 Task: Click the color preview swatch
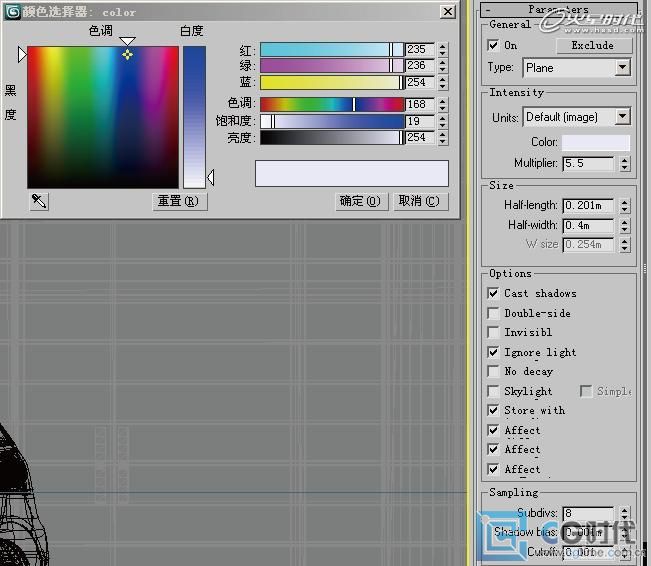click(x=352, y=174)
